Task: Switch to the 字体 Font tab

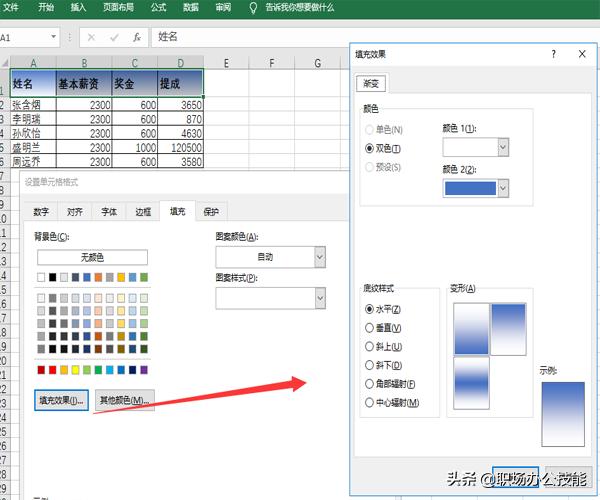Action: point(109,212)
